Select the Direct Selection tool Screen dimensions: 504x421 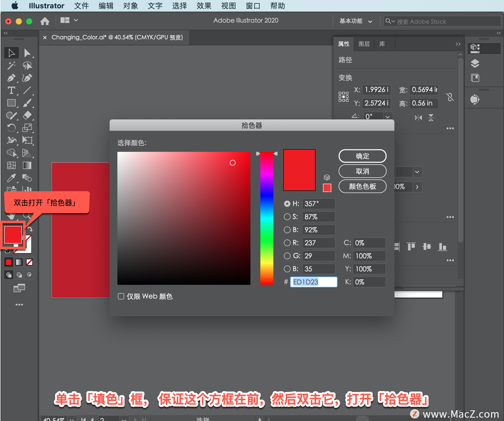coord(27,53)
